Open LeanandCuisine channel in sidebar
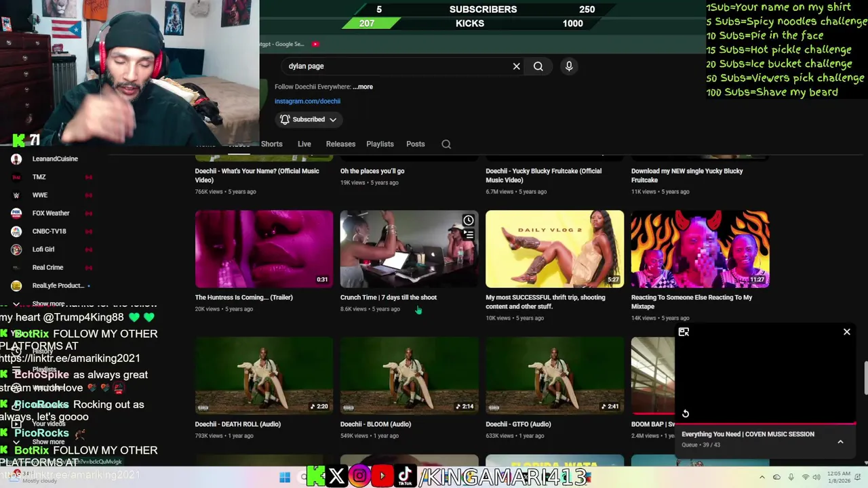The height and width of the screenshot is (488, 868). 54,159
